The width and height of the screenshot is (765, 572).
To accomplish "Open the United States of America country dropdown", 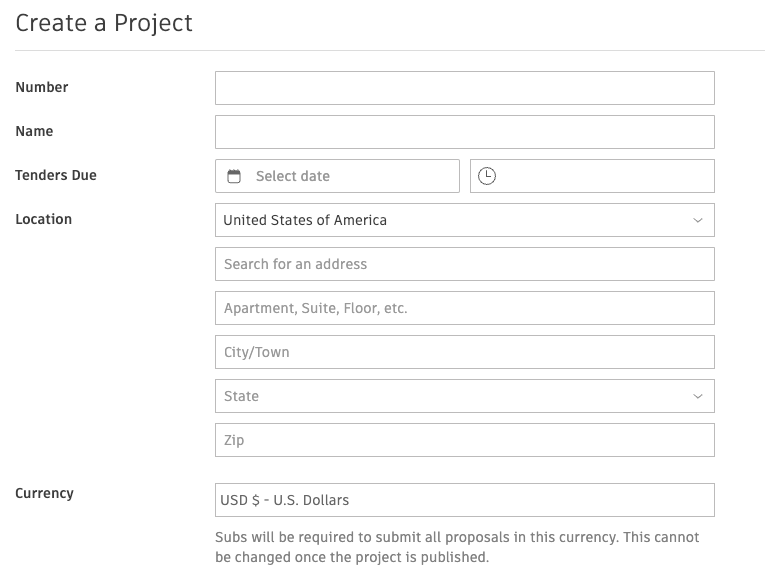I will point(465,220).
